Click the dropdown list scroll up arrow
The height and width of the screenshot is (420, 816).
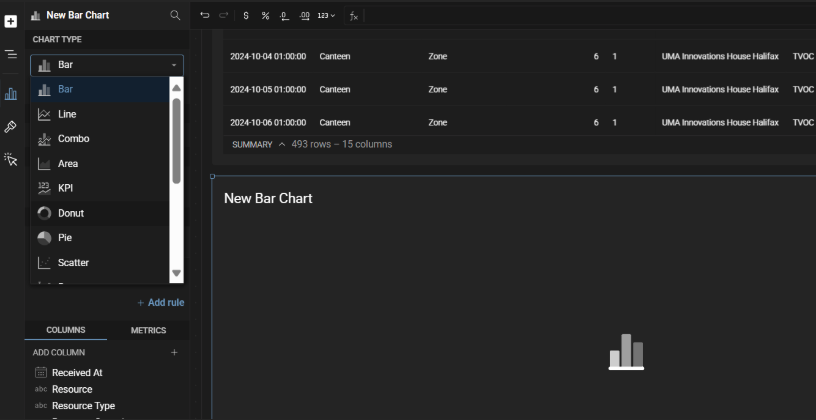(176, 88)
